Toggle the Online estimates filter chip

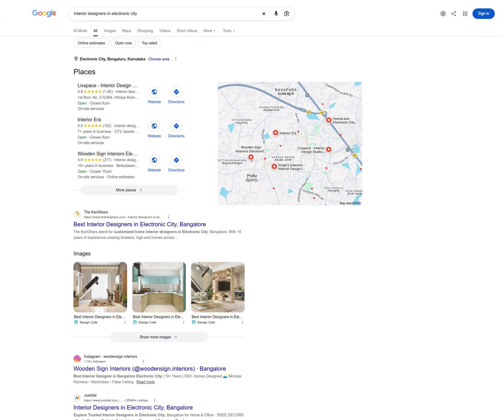click(x=91, y=43)
